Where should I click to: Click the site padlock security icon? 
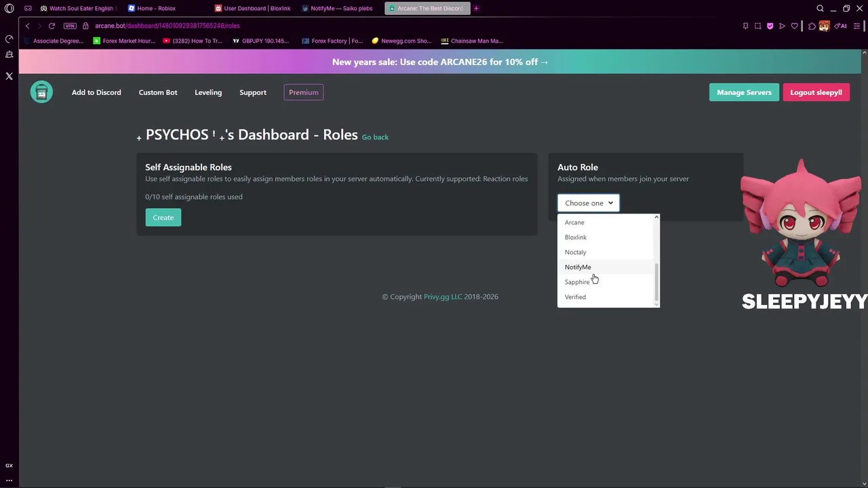[85, 26]
